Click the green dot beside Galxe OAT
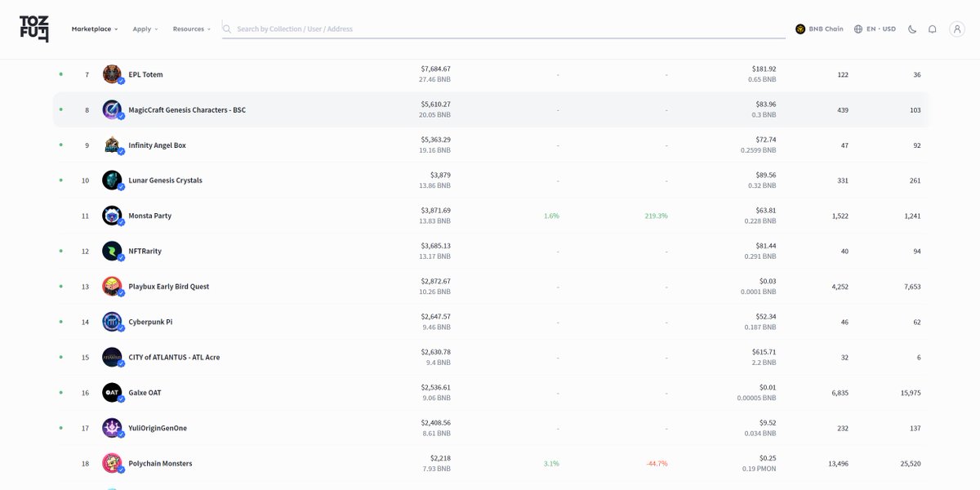The height and width of the screenshot is (490, 980). [60, 393]
